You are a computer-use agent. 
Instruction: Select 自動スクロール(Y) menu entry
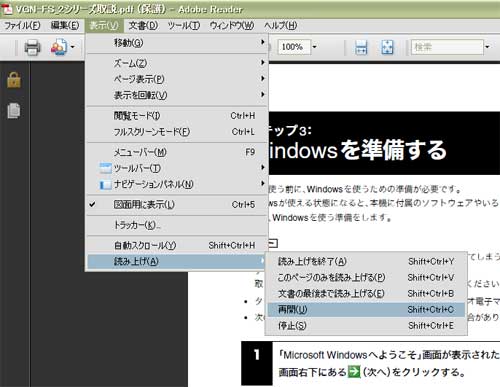click(177, 245)
